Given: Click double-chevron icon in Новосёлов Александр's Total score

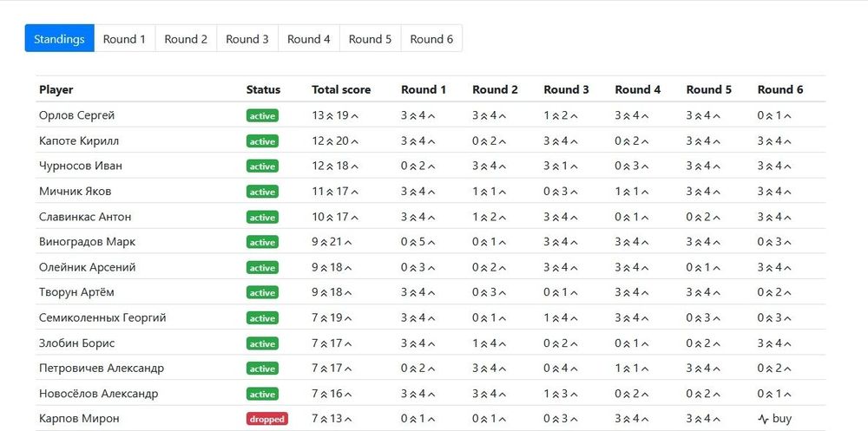Looking at the screenshot, I should coord(325,394).
